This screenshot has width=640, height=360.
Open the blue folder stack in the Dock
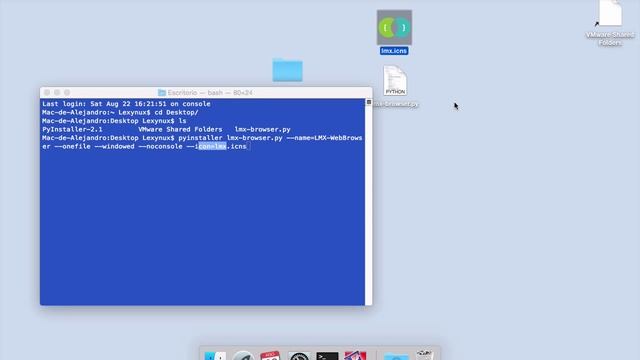tap(396, 356)
